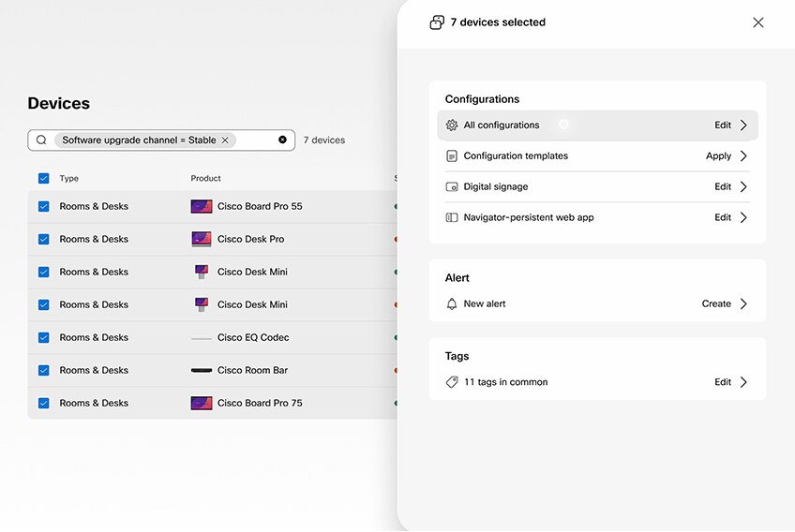
Task: Uncheck the Cisco EQ Codec row checkbox
Action: tap(44, 337)
